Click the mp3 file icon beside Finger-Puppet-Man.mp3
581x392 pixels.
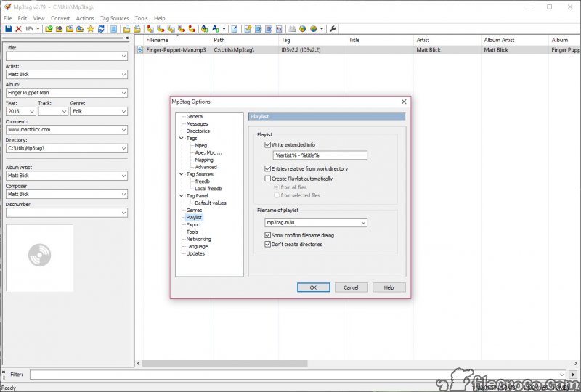140,49
